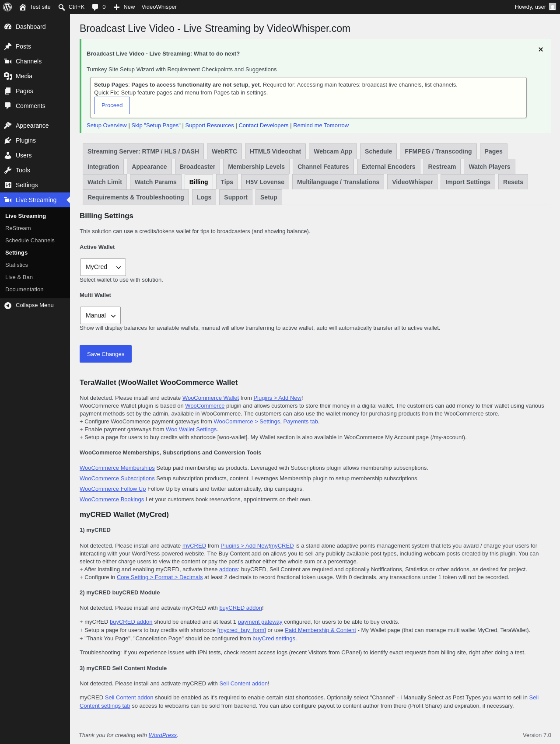Click the Proceed button
This screenshot has height=744, width=560.
112,105
